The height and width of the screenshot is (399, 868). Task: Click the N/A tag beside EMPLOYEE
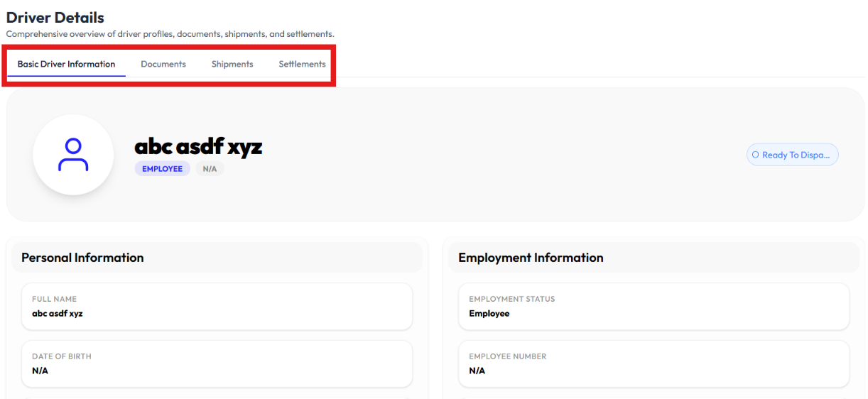[210, 169]
